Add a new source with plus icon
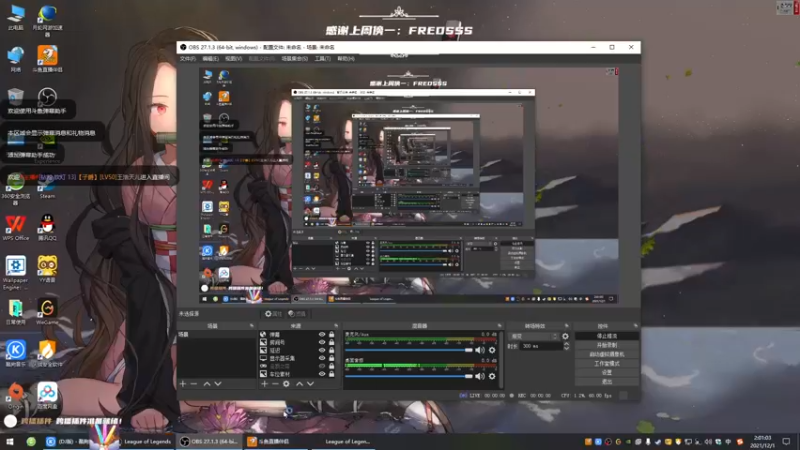The image size is (800, 450). [x=264, y=384]
